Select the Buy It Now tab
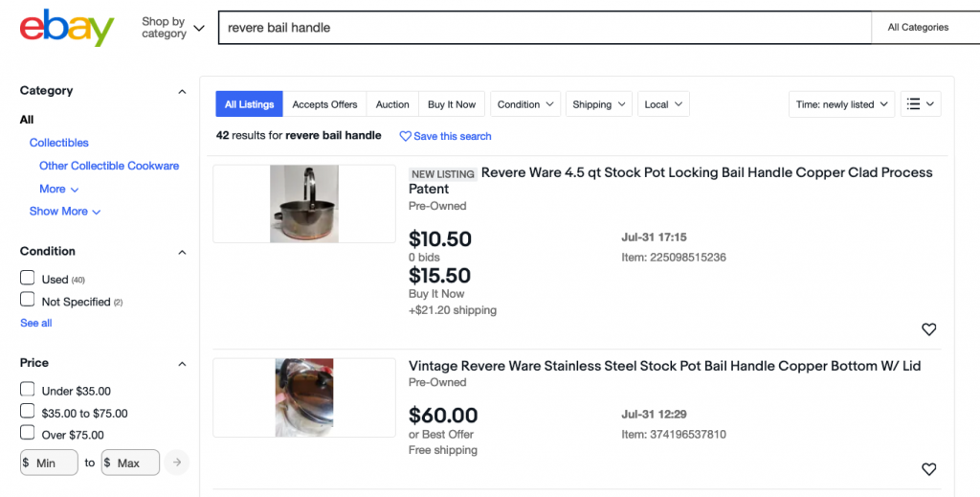Screen dimensions: 980x497 point(452,104)
